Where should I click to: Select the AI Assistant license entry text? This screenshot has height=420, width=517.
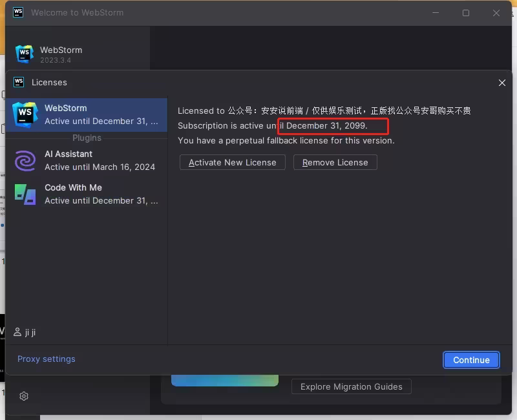pos(100,160)
